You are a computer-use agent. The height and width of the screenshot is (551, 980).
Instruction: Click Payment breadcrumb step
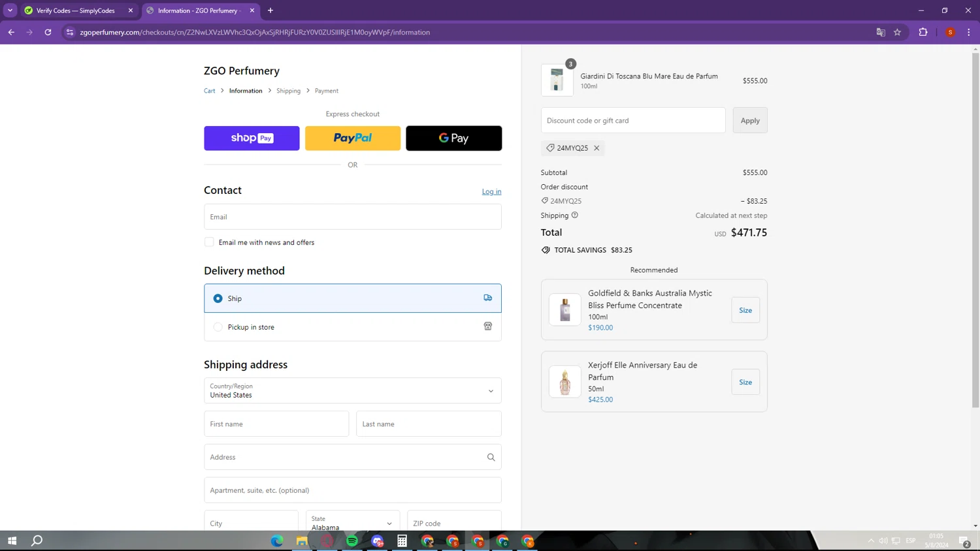(327, 91)
